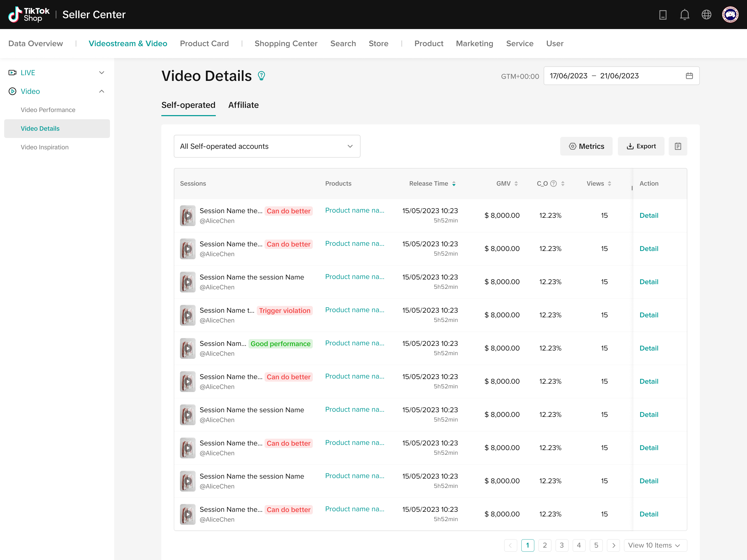Screen dimensions: 747x560
Task: Open the All Self-operated accounts dropdown
Action: pos(267,146)
